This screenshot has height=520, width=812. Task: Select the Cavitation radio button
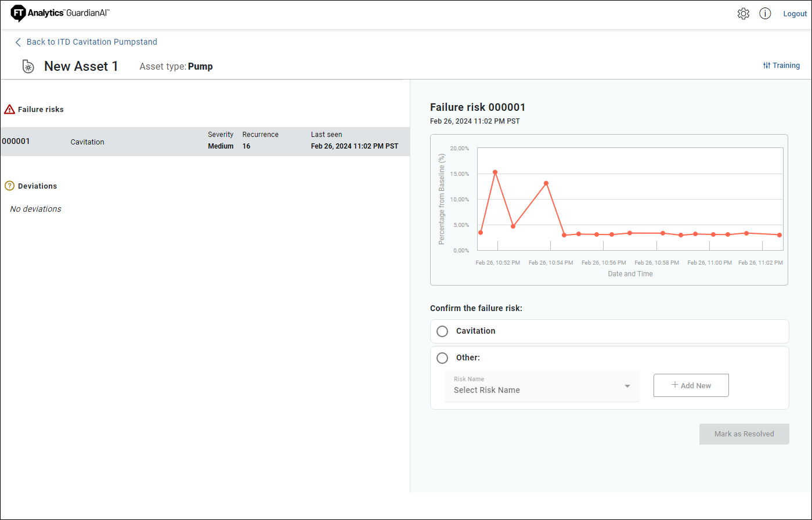pyautogui.click(x=442, y=331)
